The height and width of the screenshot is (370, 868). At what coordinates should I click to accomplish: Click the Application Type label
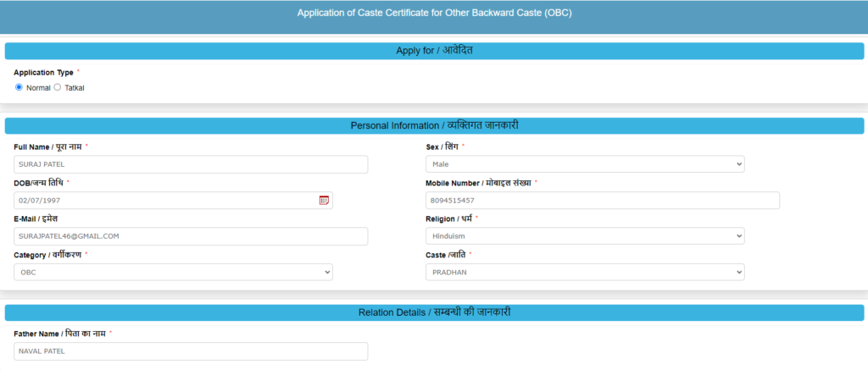point(44,73)
